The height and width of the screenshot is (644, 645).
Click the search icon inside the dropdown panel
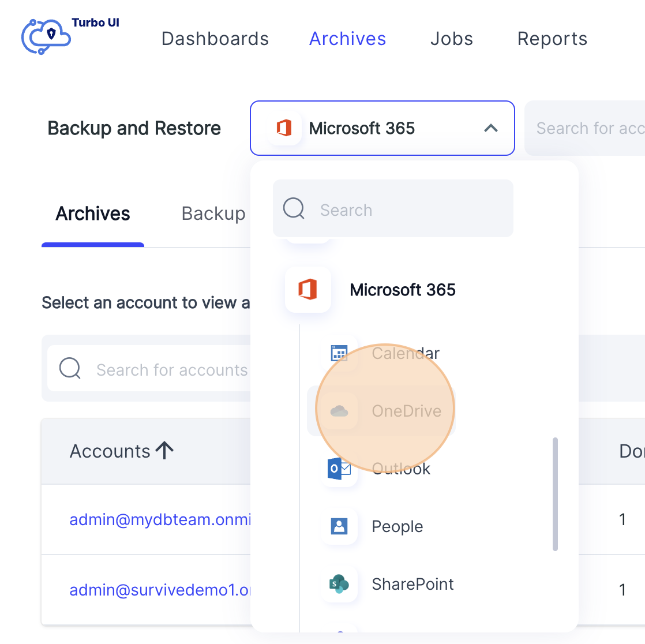tap(294, 208)
